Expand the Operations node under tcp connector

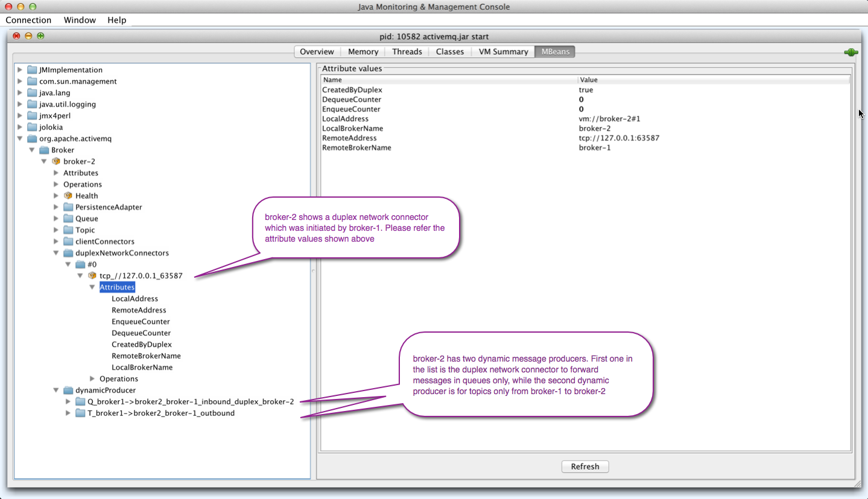pos(92,379)
